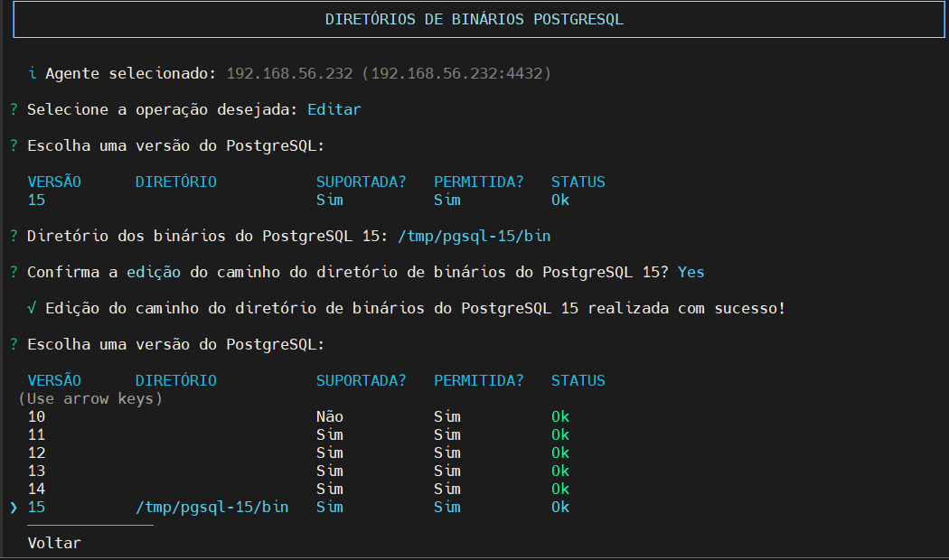
Task: Click the upper VERSÃO column header
Action: point(54,182)
